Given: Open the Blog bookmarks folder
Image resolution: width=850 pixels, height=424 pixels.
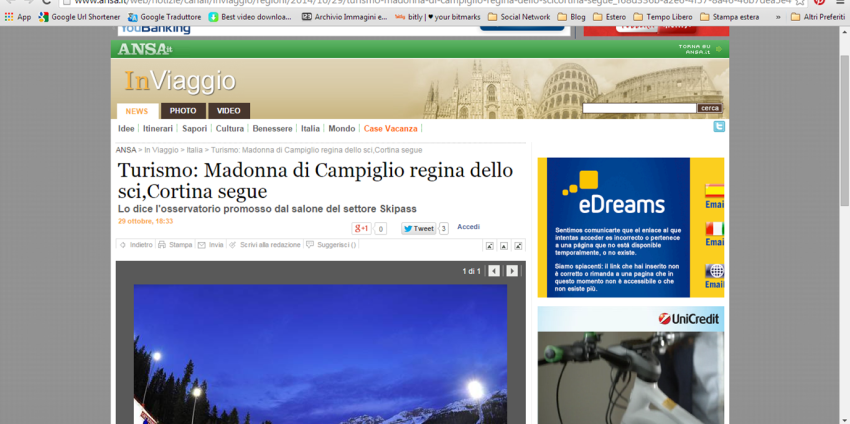Looking at the screenshot, I should tap(571, 17).
